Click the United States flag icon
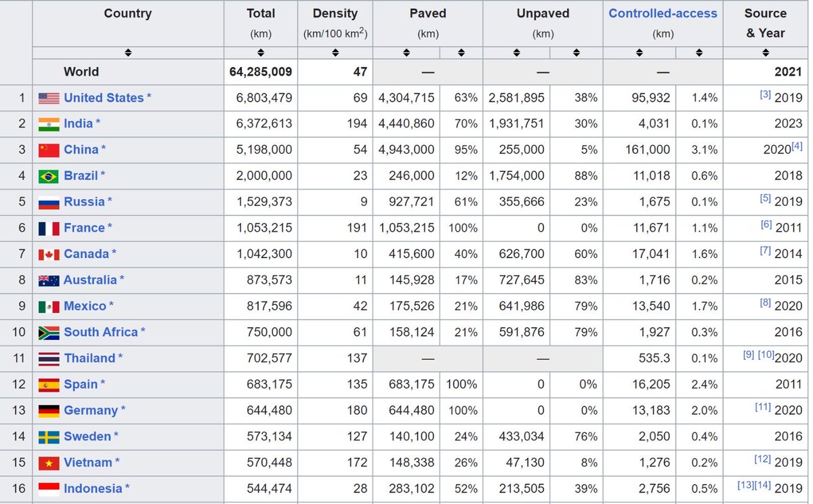 pyautogui.click(x=49, y=98)
